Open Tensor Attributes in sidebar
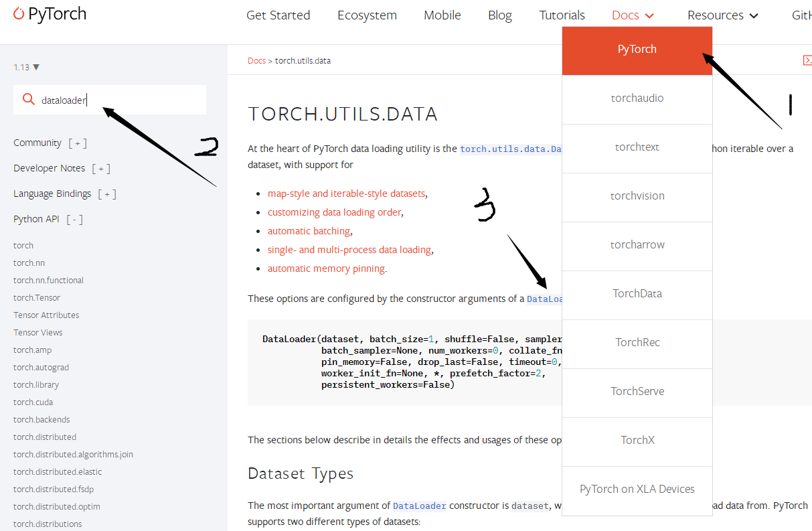The image size is (812, 531). [x=46, y=315]
